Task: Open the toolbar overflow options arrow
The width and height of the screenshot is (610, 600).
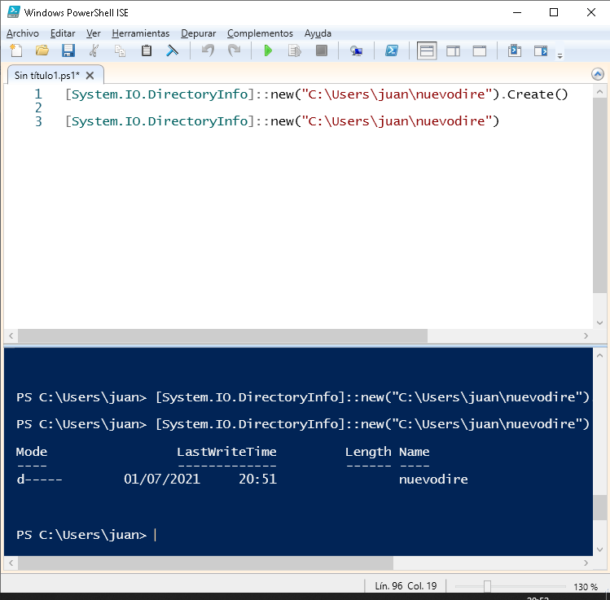Action: pyautogui.click(x=560, y=56)
